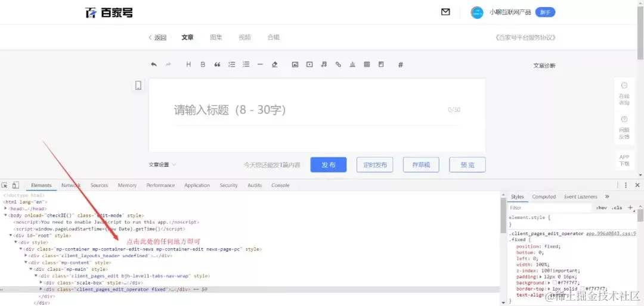The height and width of the screenshot is (306, 644).
Task: Open the 文章诊断 link
Action: click(544, 65)
